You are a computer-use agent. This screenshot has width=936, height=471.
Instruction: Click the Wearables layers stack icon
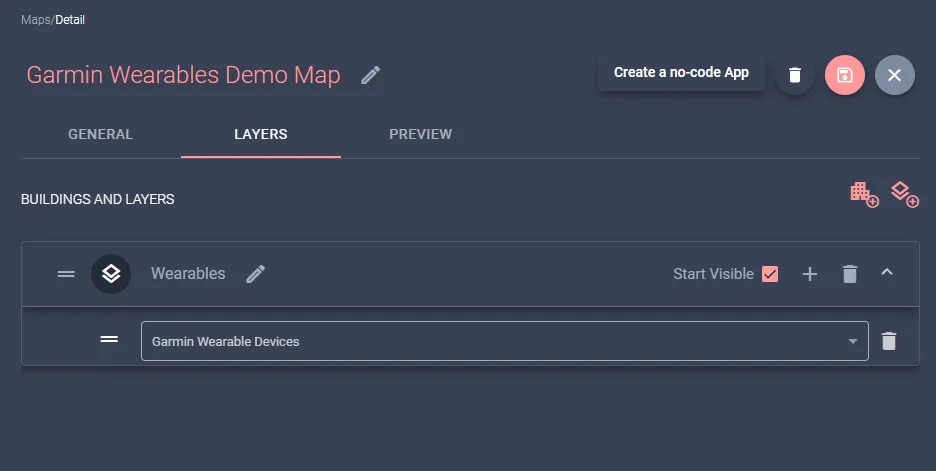(111, 274)
